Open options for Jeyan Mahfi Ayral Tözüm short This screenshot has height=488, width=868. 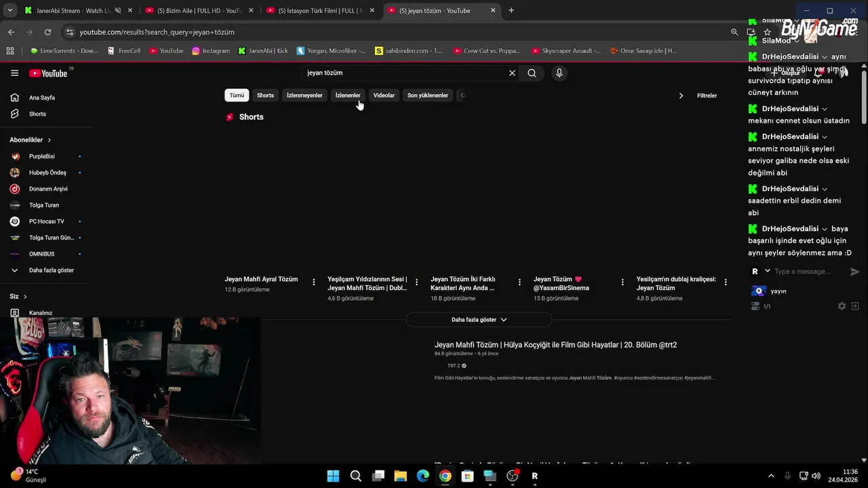(x=313, y=282)
